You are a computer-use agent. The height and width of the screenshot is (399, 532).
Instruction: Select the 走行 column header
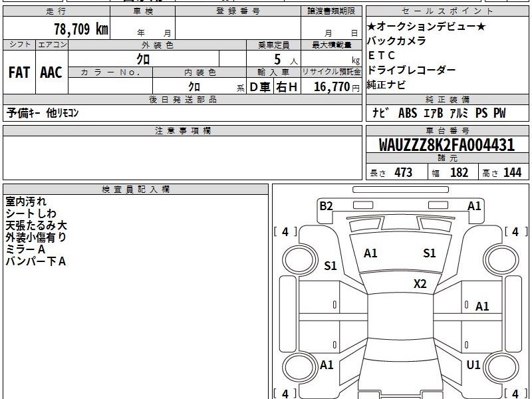tap(57, 11)
